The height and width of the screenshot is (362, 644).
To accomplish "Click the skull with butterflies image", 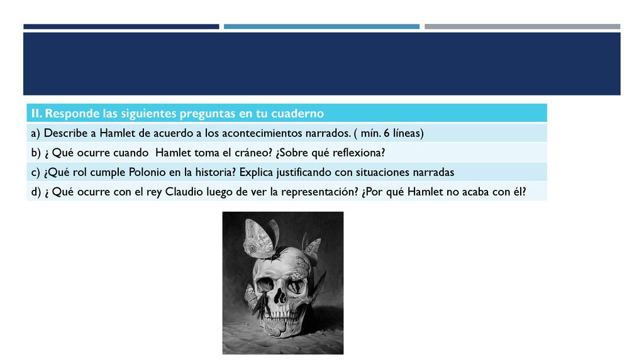I will point(283,283).
